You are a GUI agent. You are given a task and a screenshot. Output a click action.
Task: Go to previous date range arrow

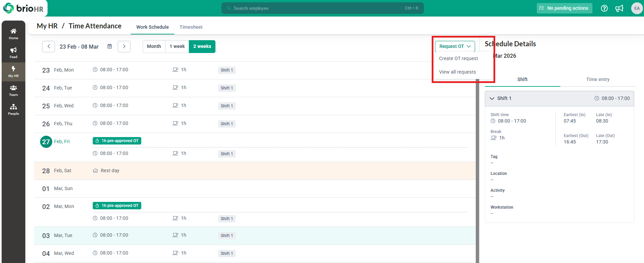coord(49,46)
